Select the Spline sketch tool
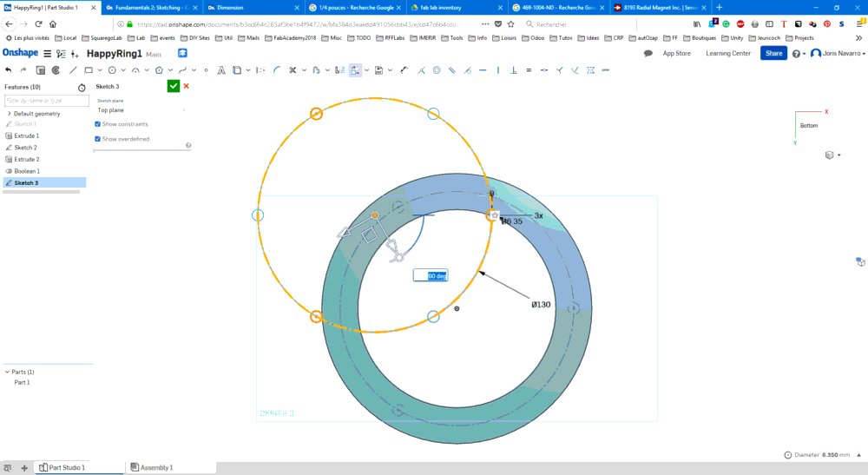 [182, 70]
